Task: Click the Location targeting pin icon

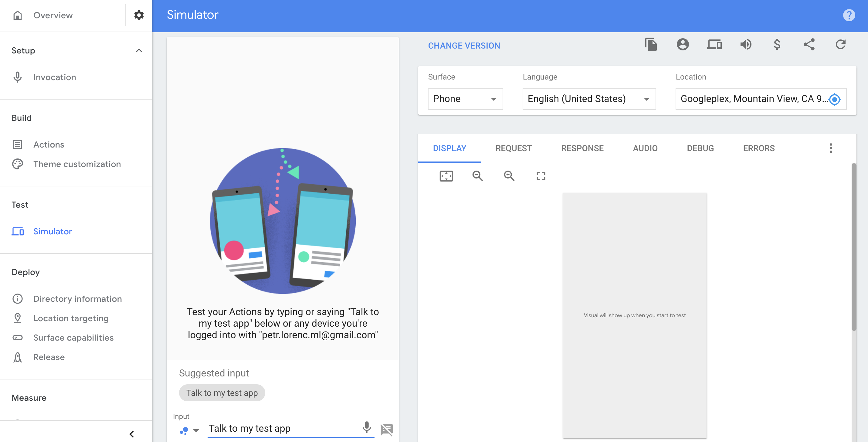Action: (x=18, y=318)
